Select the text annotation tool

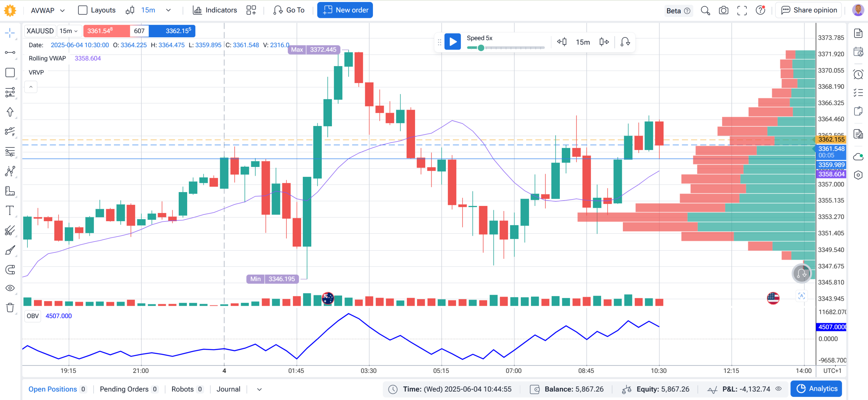[10, 210]
